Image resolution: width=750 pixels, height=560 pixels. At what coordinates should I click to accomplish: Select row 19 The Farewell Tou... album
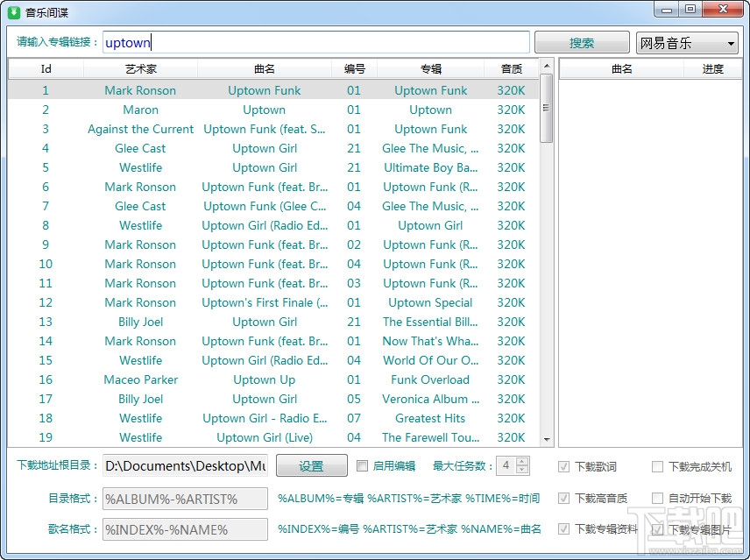pyautogui.click(x=430, y=437)
